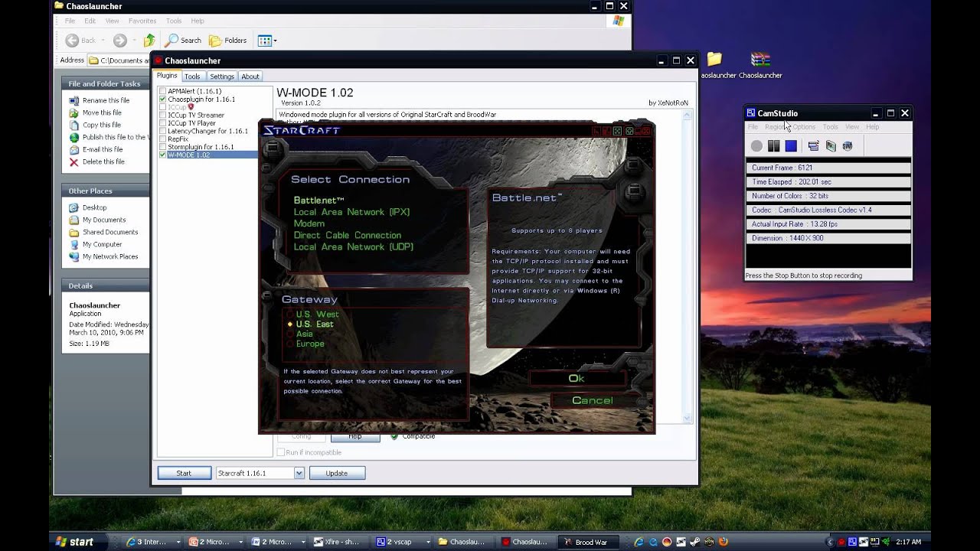The height and width of the screenshot is (551, 980).
Task: Click the taskbar clock
Action: tap(908, 542)
